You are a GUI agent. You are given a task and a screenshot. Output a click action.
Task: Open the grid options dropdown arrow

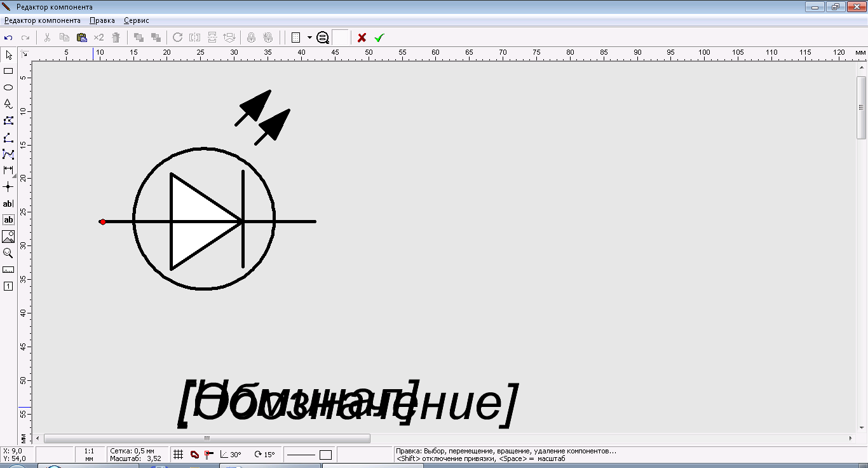[309, 38]
